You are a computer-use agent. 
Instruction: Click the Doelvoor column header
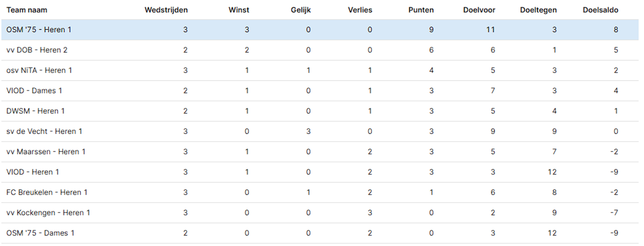479,10
